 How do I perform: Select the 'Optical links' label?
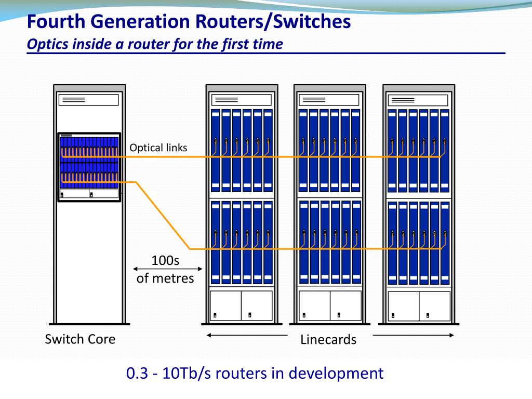[158, 148]
